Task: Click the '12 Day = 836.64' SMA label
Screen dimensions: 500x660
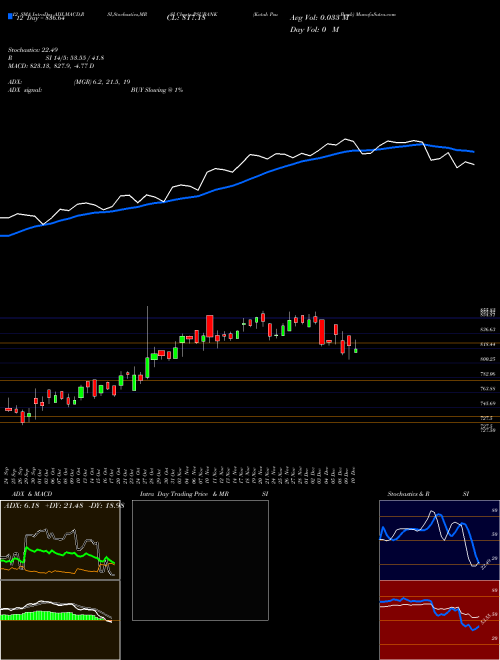Action: coord(40,19)
